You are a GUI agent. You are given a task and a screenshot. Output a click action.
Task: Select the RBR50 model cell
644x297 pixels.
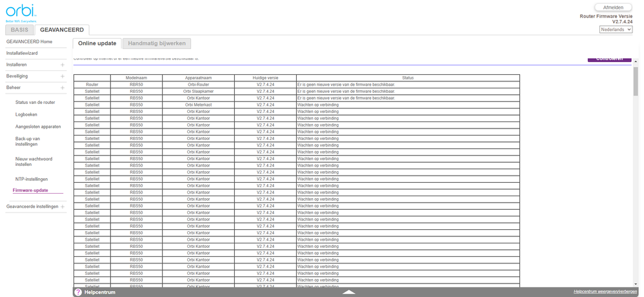click(x=136, y=84)
